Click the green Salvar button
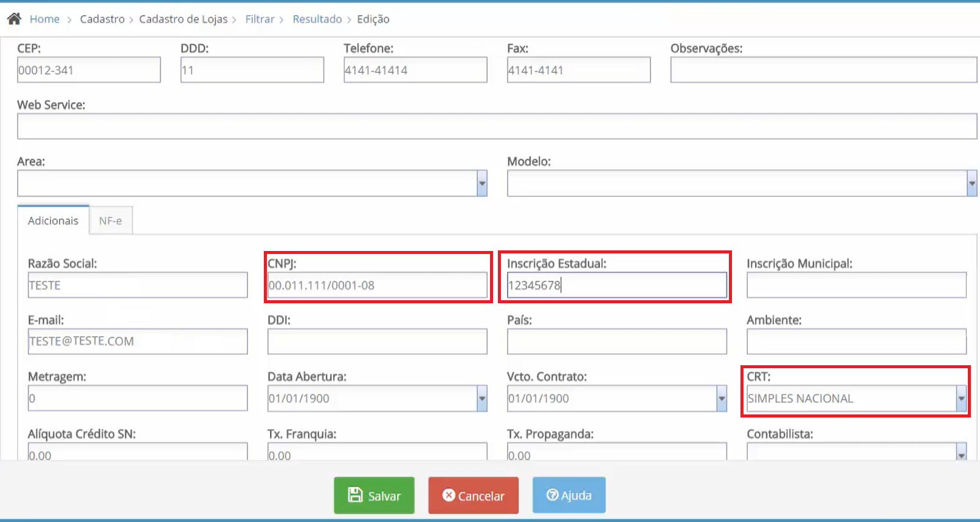This screenshot has width=980, height=522. tap(374, 495)
